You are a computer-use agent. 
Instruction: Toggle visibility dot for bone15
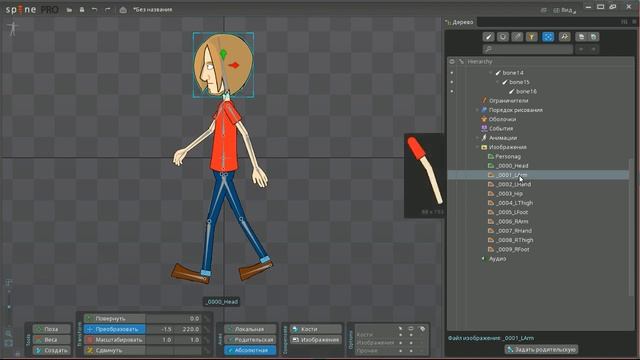point(452,82)
